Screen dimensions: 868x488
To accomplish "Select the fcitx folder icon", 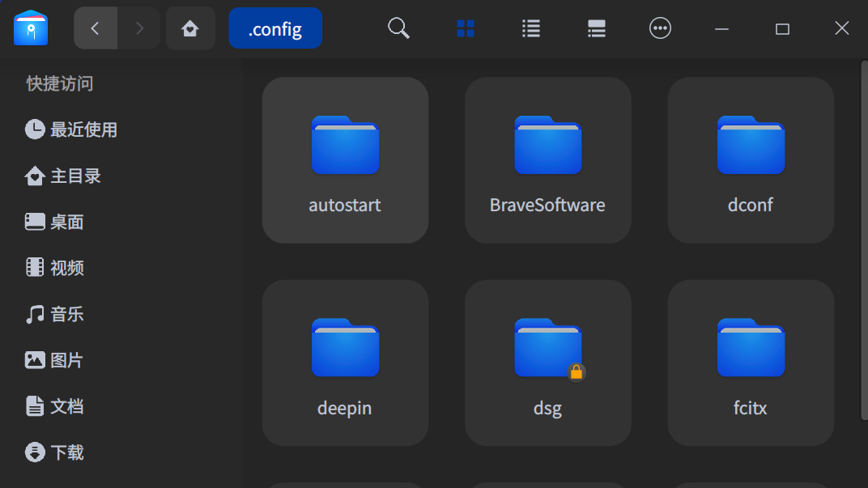I will point(751,347).
